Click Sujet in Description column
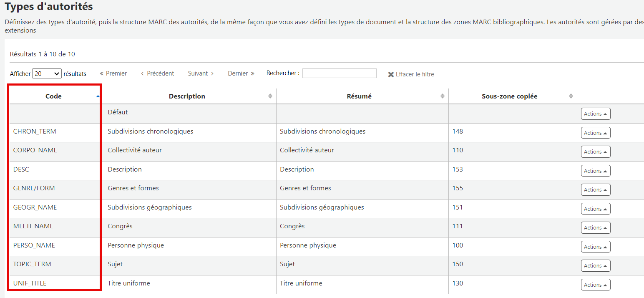644x298 pixels. [x=115, y=264]
